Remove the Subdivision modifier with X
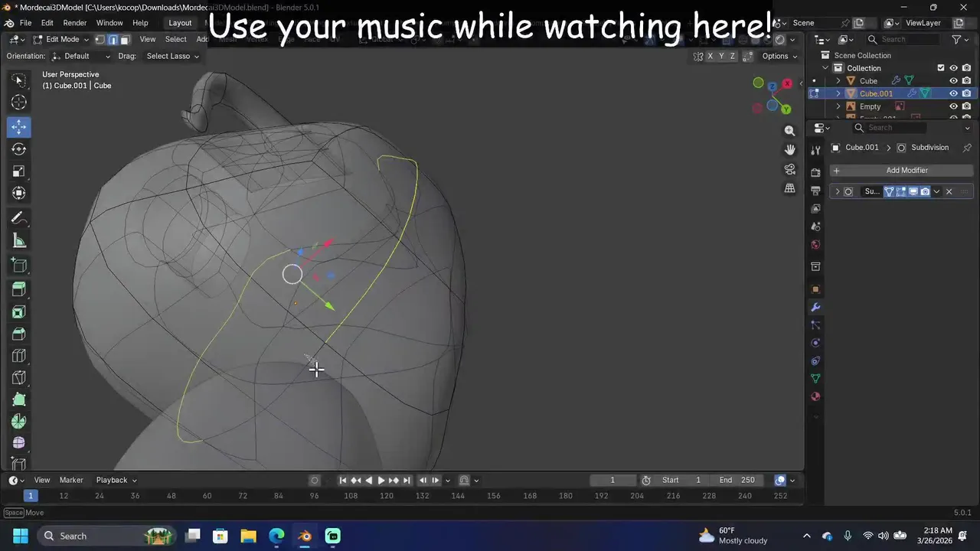The image size is (980, 551). 949,191
